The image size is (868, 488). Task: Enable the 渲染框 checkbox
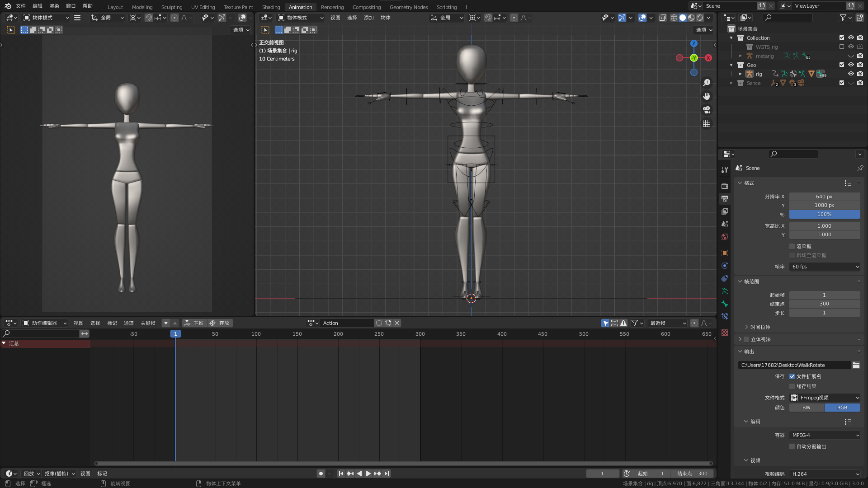pos(792,246)
